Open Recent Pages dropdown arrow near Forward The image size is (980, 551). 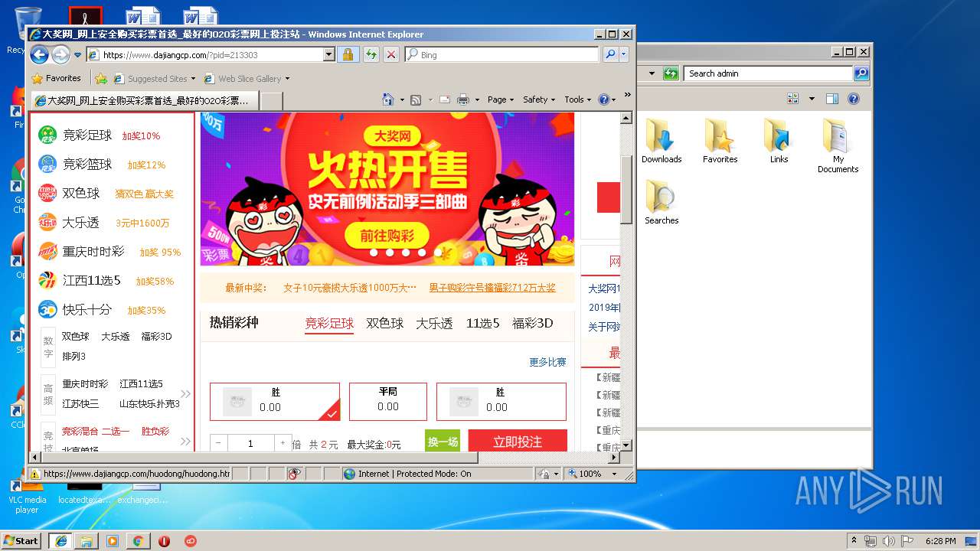[78, 54]
